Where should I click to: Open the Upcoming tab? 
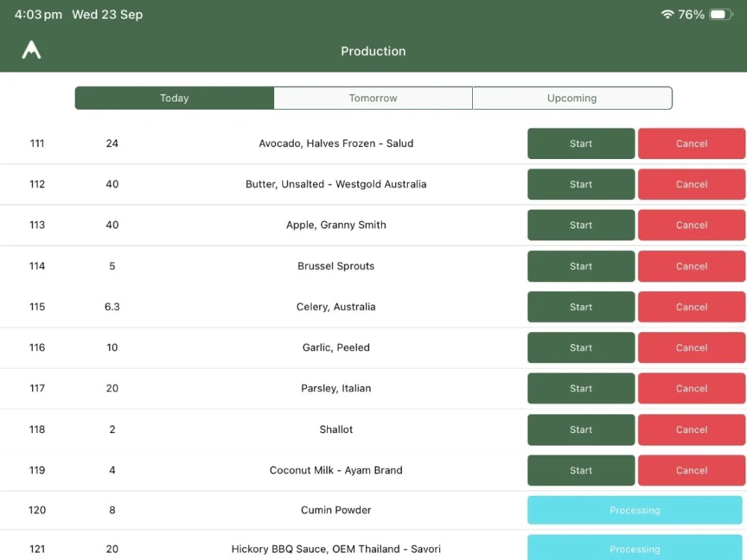click(572, 98)
